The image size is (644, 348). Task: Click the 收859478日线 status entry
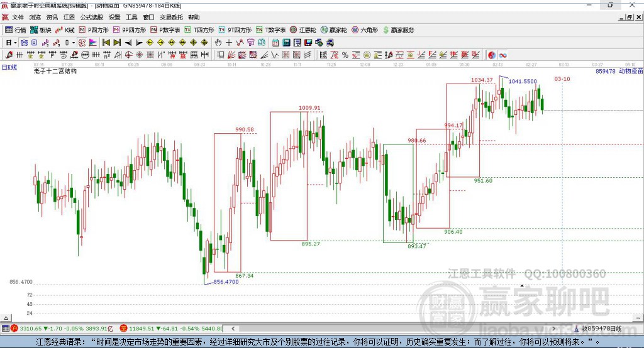click(598, 329)
